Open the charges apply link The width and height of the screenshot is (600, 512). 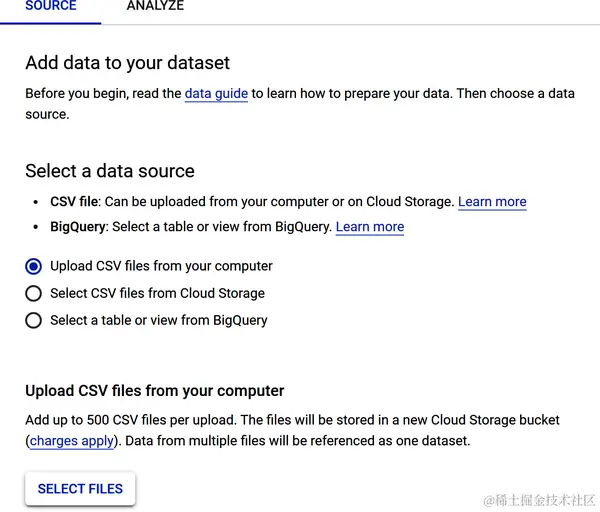[x=71, y=441]
